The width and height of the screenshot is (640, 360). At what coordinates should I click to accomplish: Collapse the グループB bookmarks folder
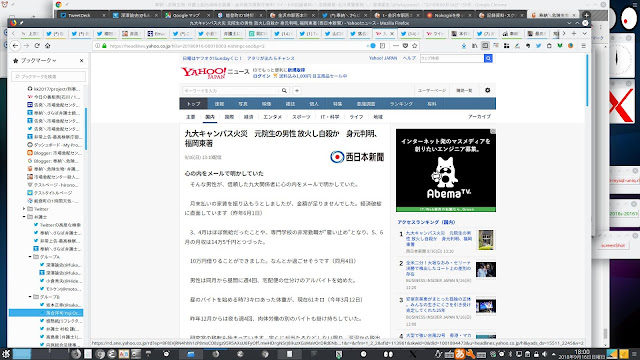click(30, 297)
